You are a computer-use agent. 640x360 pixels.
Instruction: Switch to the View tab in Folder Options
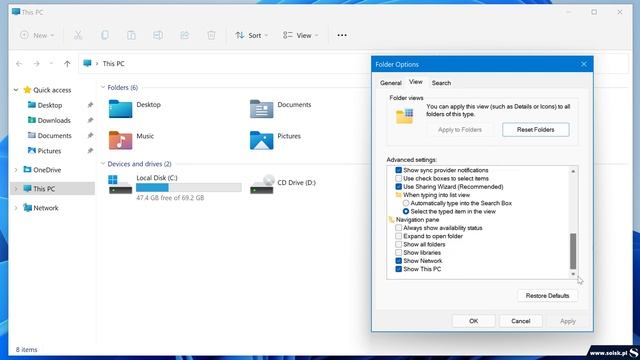(x=416, y=82)
